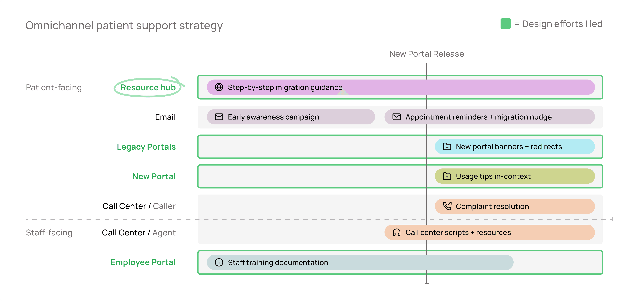Click globe icon in migration guidance bar
Screen dimensions: 644x301
[x=219, y=87]
